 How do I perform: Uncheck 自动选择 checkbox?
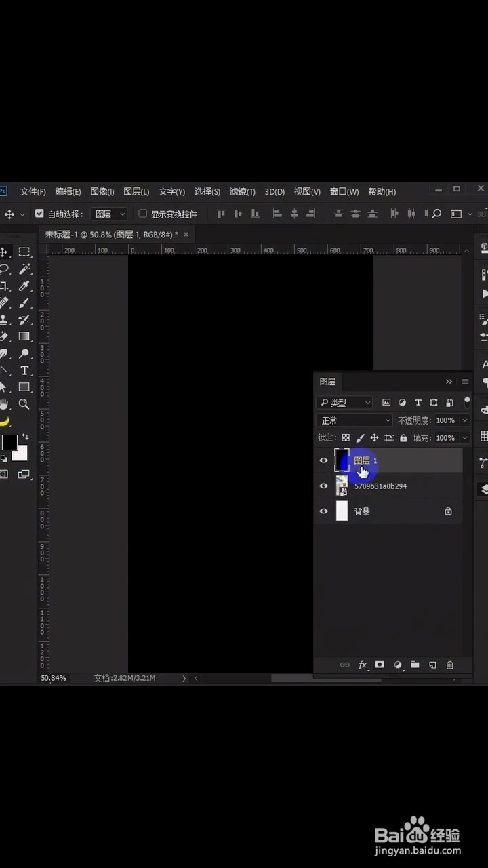tap(39, 213)
